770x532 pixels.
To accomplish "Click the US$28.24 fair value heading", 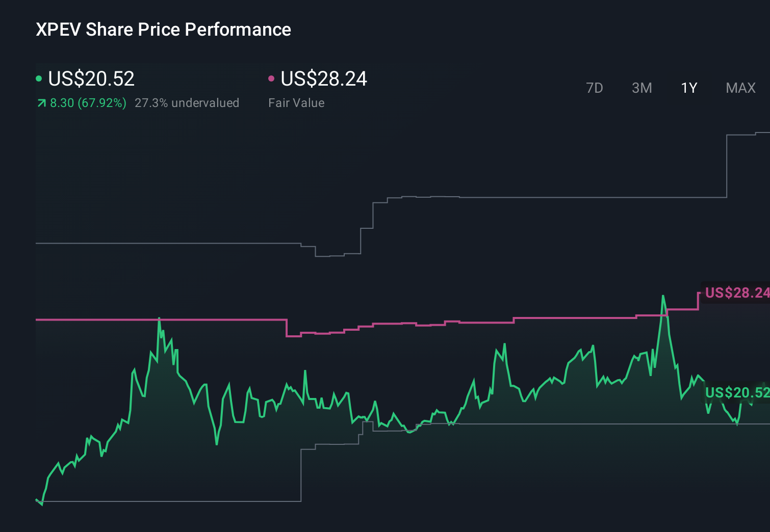I will tap(324, 78).
